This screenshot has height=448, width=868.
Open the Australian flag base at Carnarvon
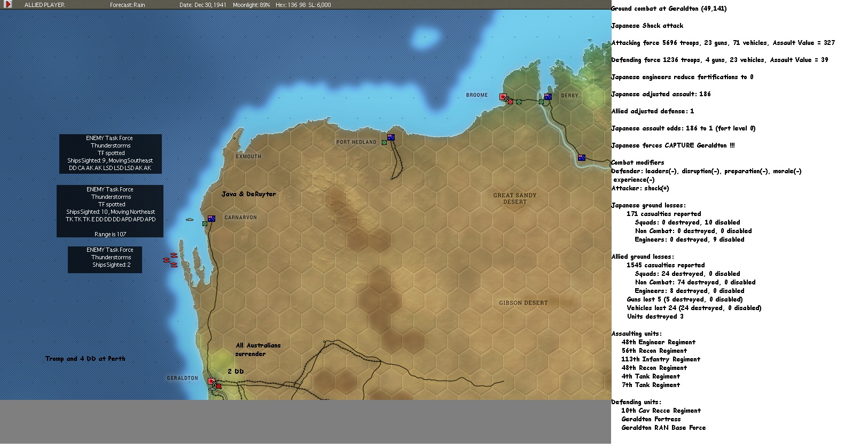212,219
